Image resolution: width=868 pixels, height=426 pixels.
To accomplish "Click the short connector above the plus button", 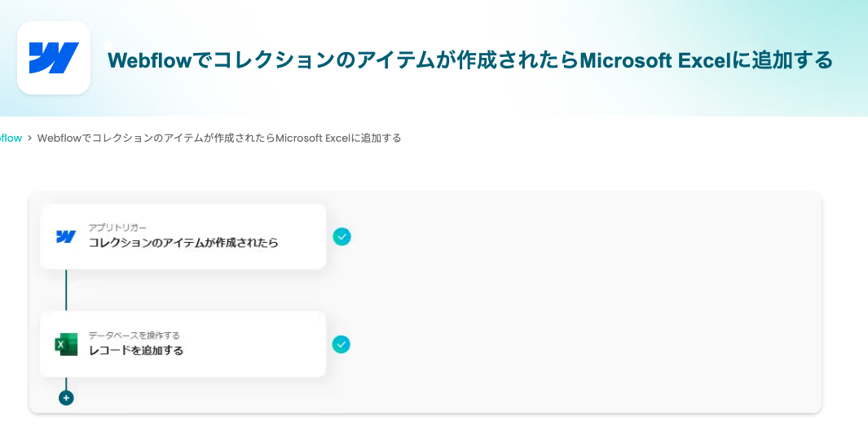I will [x=66, y=384].
